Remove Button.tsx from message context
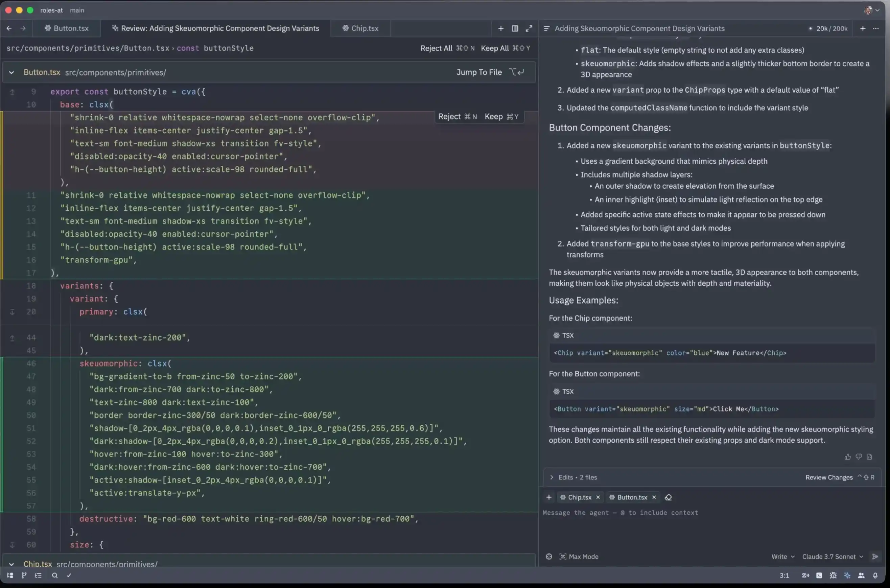890x588 pixels. click(654, 497)
